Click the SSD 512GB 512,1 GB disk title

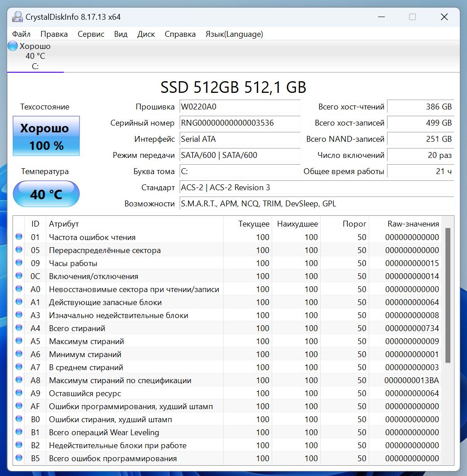coord(233,87)
